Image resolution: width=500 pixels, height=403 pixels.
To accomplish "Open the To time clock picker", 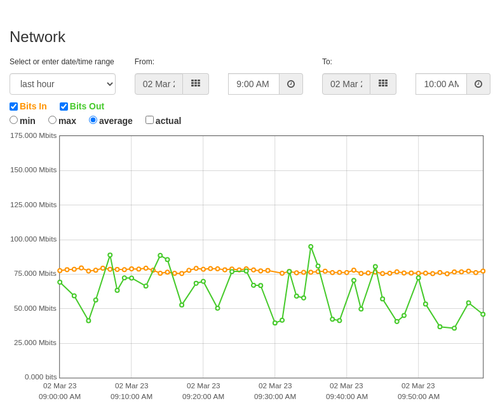I will click(478, 84).
